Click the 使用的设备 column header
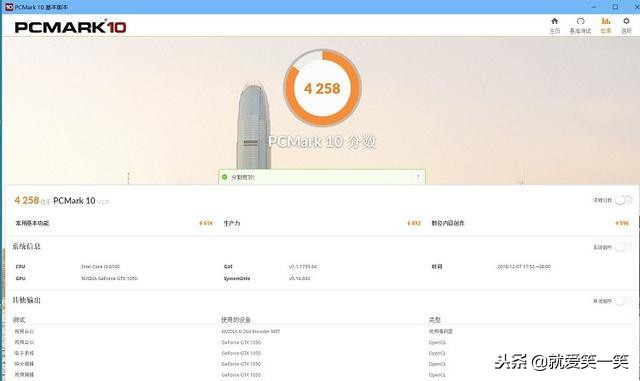Viewport: 640px width, 381px height. click(x=236, y=320)
